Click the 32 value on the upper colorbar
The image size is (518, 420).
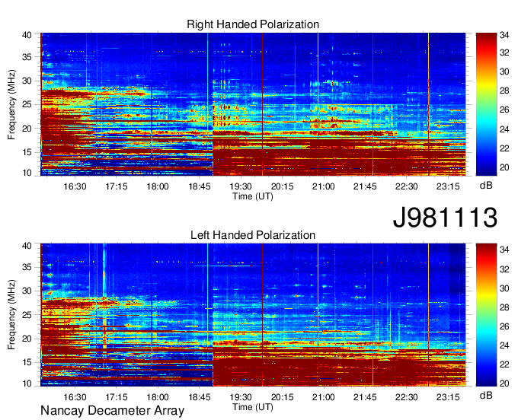[504, 52]
